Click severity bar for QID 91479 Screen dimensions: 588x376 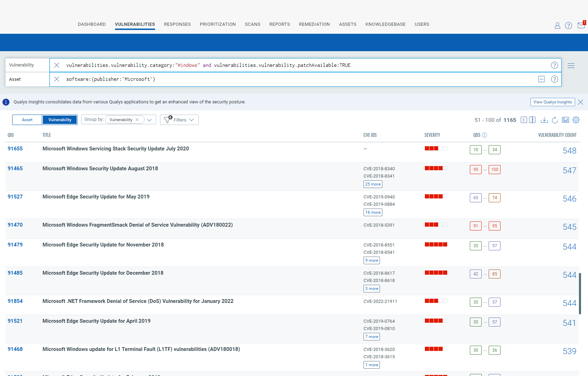coord(436,244)
